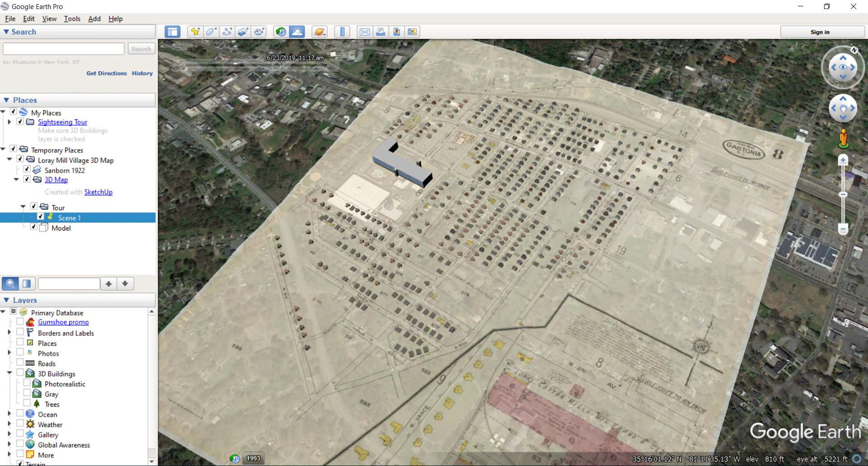The width and height of the screenshot is (868, 466).
Task: Record a tour camera icon
Action: (x=259, y=32)
